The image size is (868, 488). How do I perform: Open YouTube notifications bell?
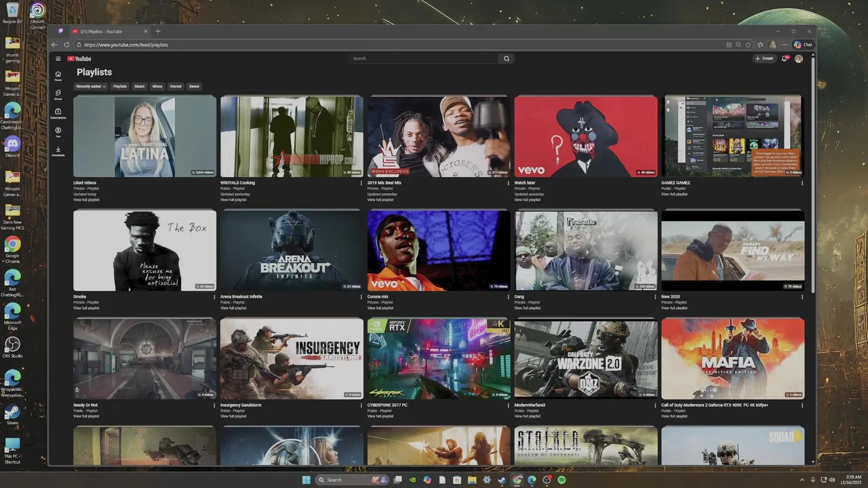pos(785,59)
